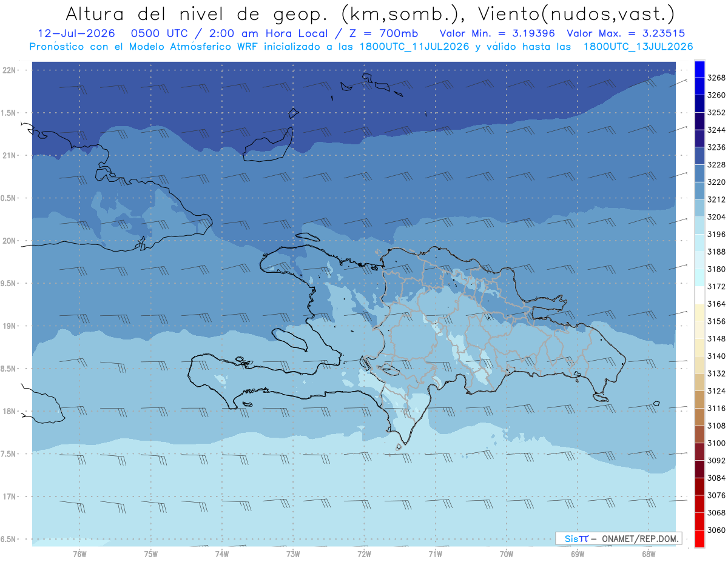Click the 20N latitude label
This screenshot has width=728, height=562.
10,241
